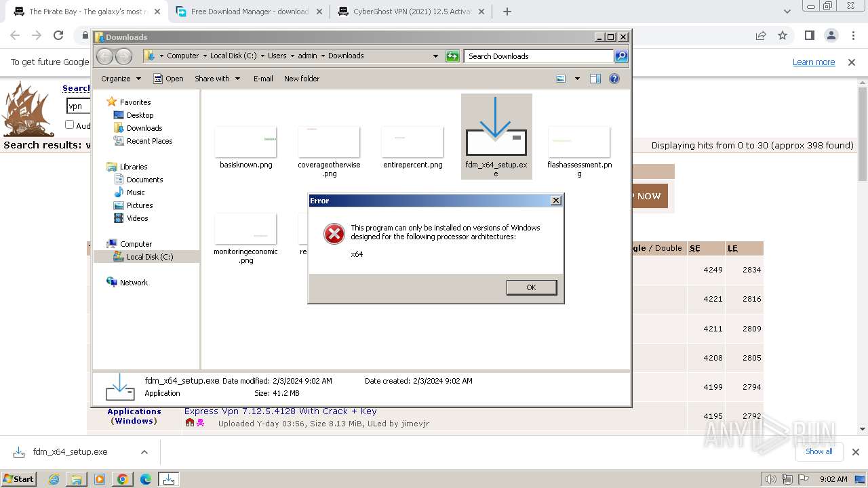Open Chrome's side panel
The width and height of the screenshot is (868, 488).
[x=809, y=36]
